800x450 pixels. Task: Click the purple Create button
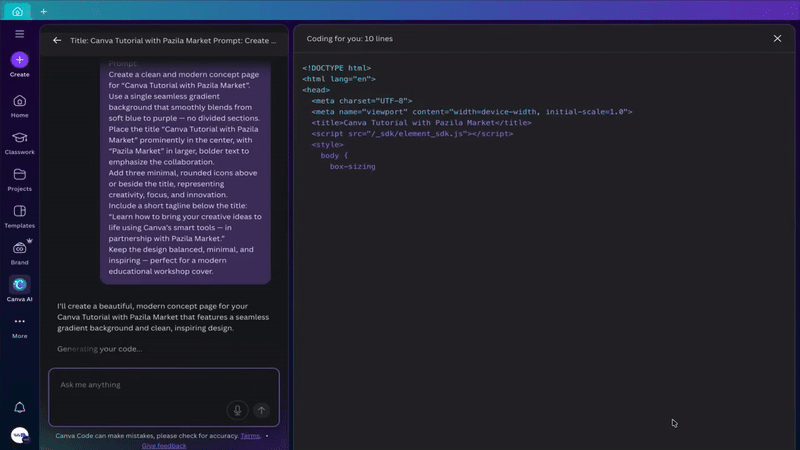point(19,60)
